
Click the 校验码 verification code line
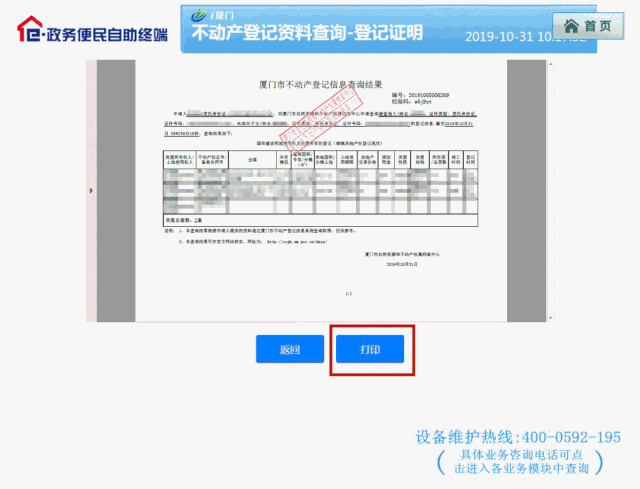[x=430, y=102]
